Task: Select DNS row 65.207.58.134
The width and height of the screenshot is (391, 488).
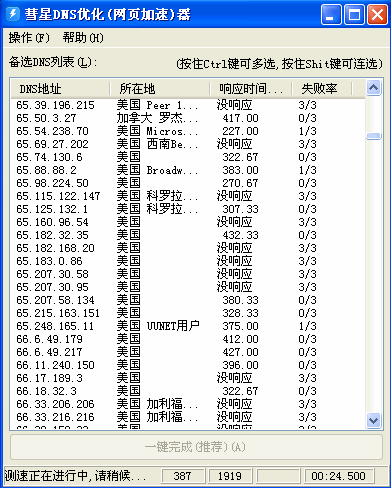Action: [x=188, y=300]
